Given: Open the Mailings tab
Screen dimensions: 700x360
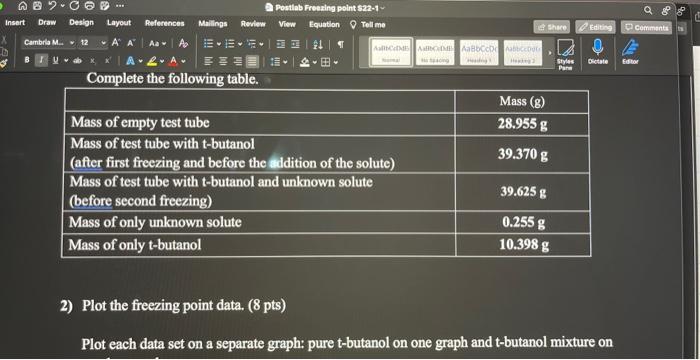Looking at the screenshot, I should click(212, 23).
